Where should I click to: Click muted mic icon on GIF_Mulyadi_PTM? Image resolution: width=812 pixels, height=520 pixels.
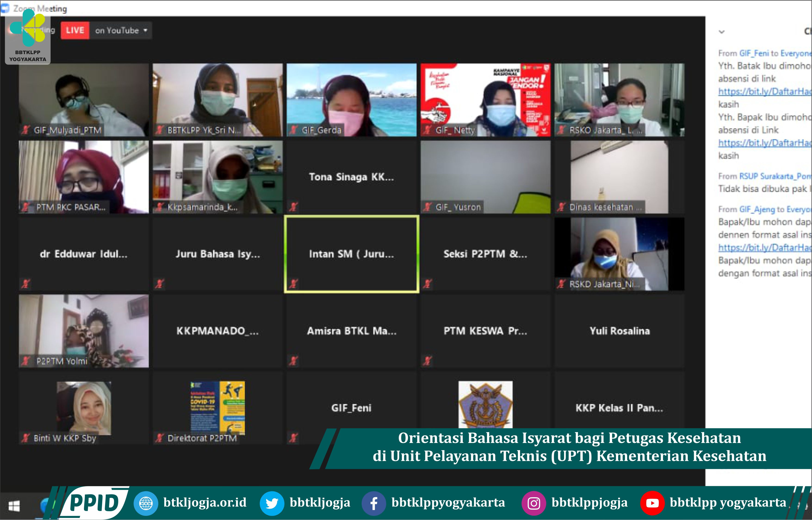26,130
